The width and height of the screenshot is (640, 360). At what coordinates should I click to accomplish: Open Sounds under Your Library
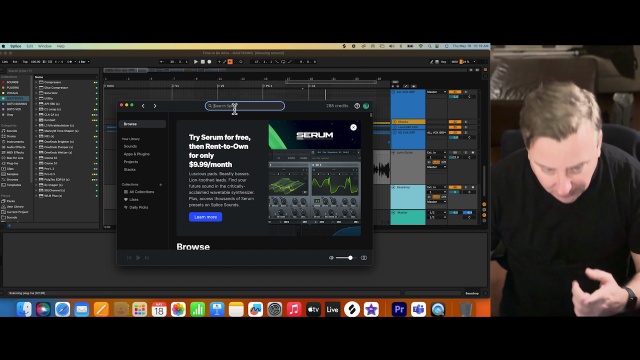click(130, 146)
